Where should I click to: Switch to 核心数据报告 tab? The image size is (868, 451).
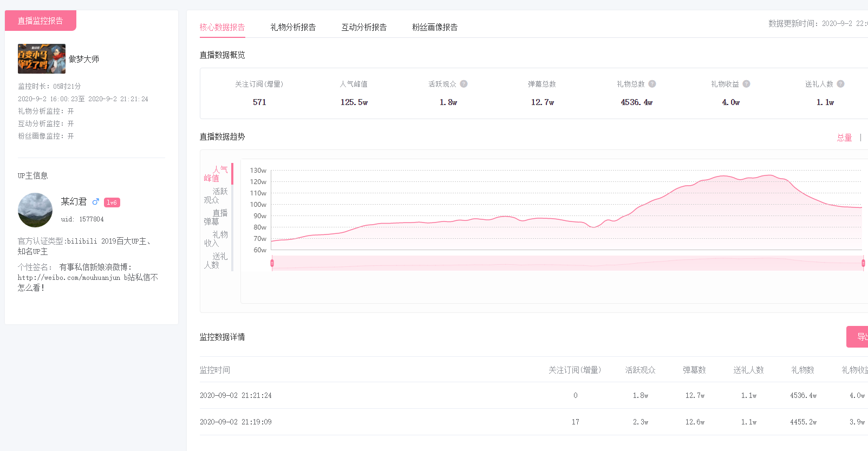click(x=222, y=27)
